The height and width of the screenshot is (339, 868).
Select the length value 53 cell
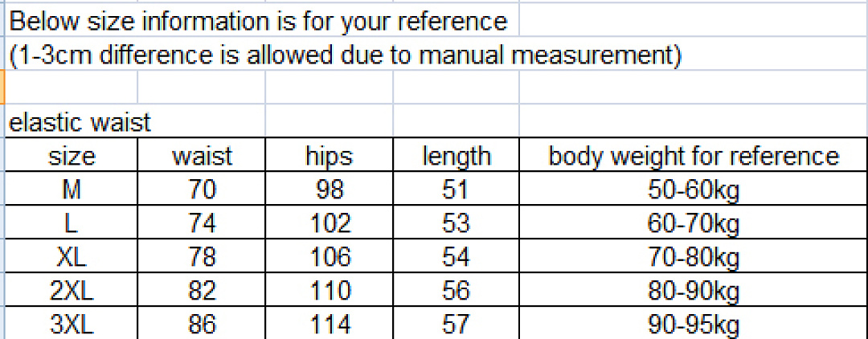pos(457,224)
